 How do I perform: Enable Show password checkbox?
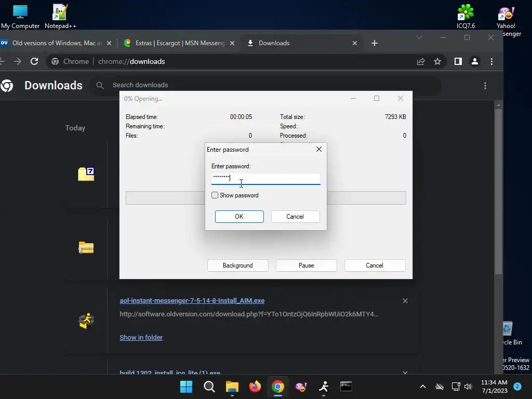215,195
